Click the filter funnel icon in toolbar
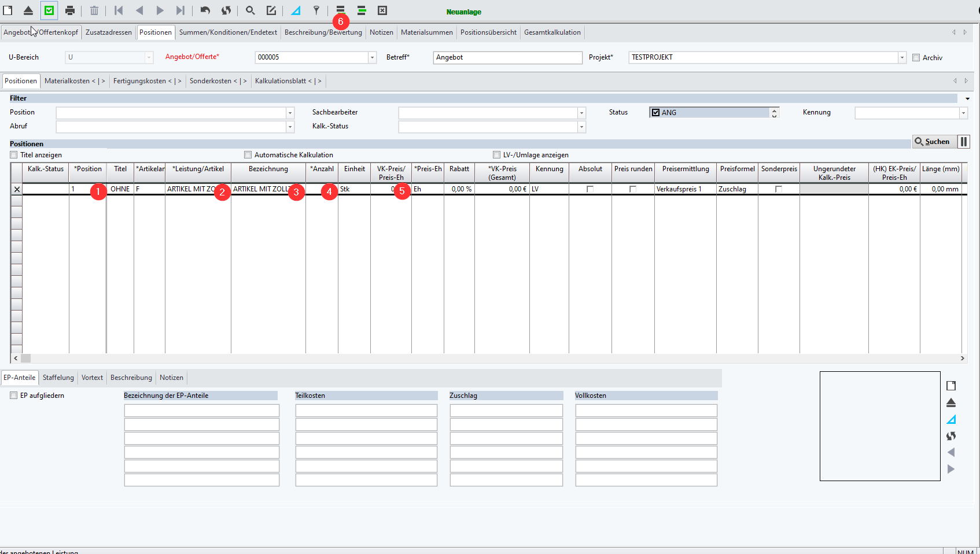The height and width of the screenshot is (554, 980). (316, 10)
